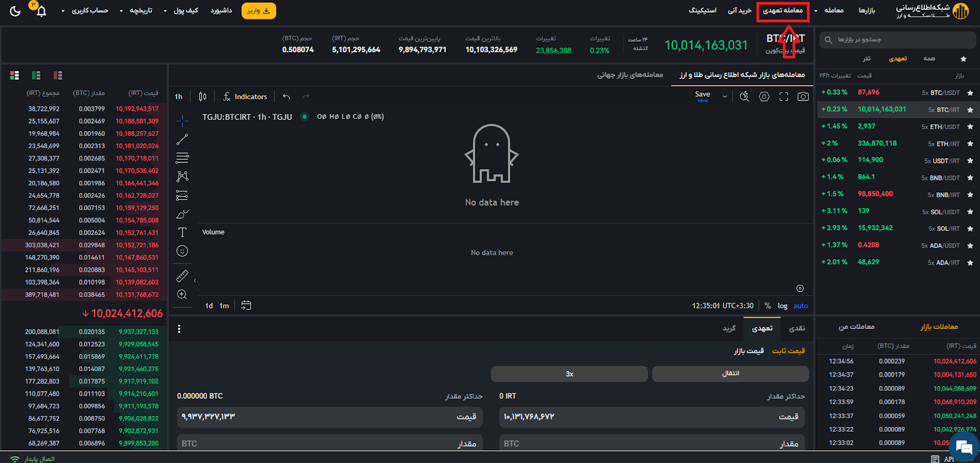
Task: Open the notifications bell
Action: coord(41,11)
